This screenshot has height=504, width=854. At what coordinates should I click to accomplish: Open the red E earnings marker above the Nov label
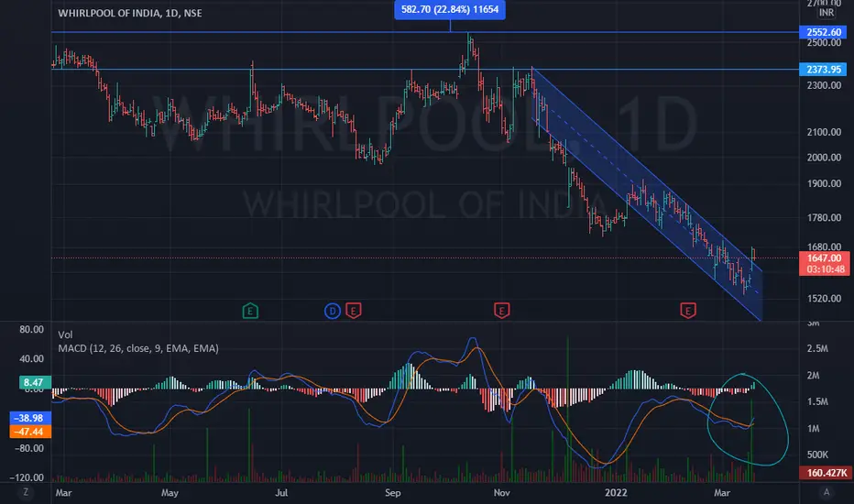(x=501, y=312)
